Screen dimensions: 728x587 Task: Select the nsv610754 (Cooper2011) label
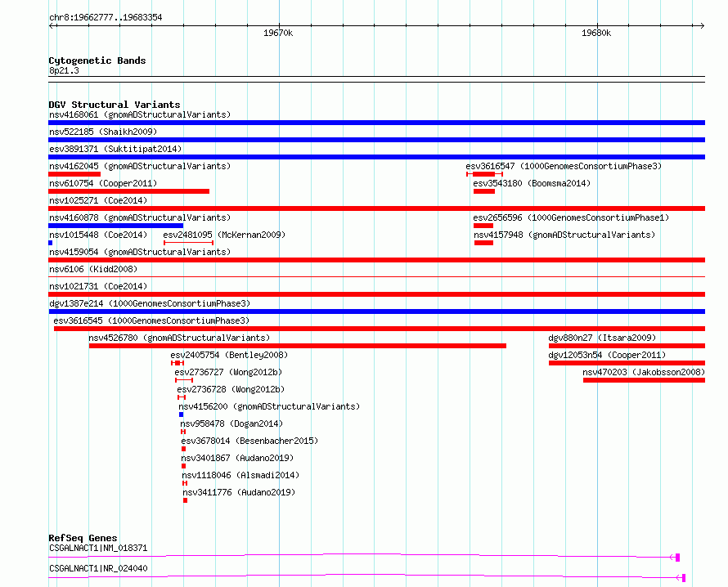103,183
